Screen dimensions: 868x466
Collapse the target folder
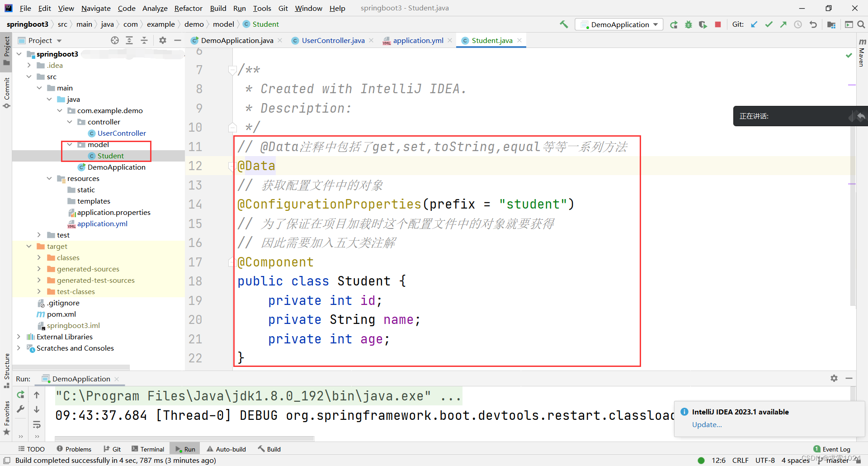[x=29, y=246]
